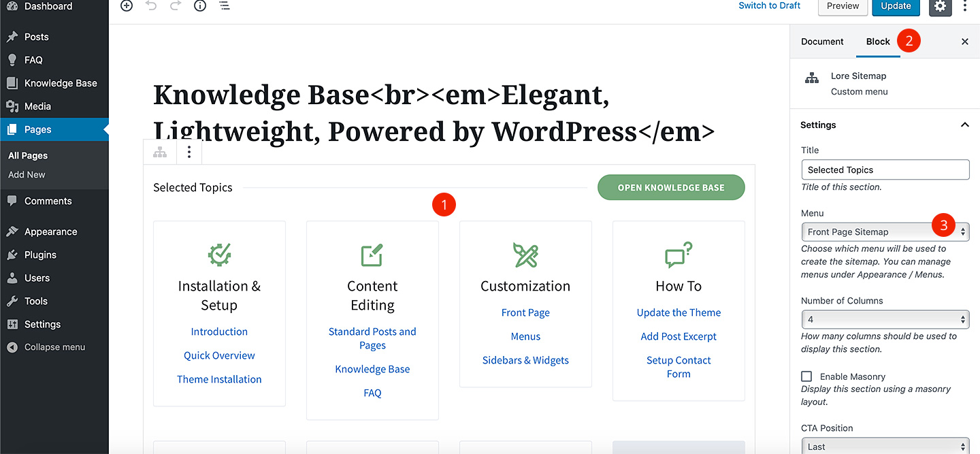Click Add Post Excerpt link
The width and height of the screenshot is (980, 454).
click(x=679, y=336)
